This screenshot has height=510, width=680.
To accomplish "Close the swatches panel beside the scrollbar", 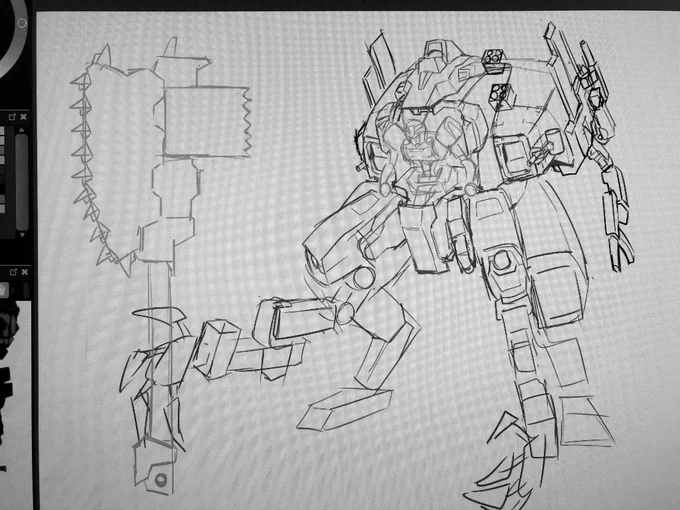I will pyautogui.click(x=24, y=117).
